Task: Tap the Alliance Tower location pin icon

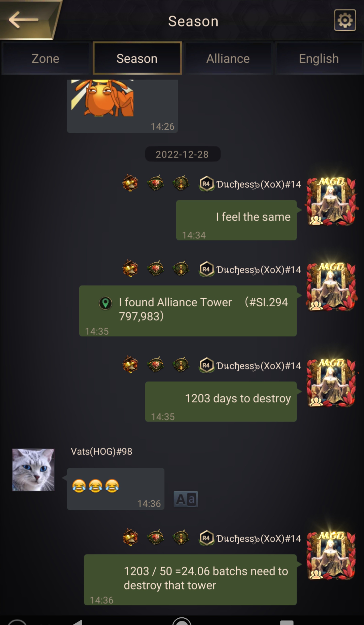Action: click(x=105, y=303)
